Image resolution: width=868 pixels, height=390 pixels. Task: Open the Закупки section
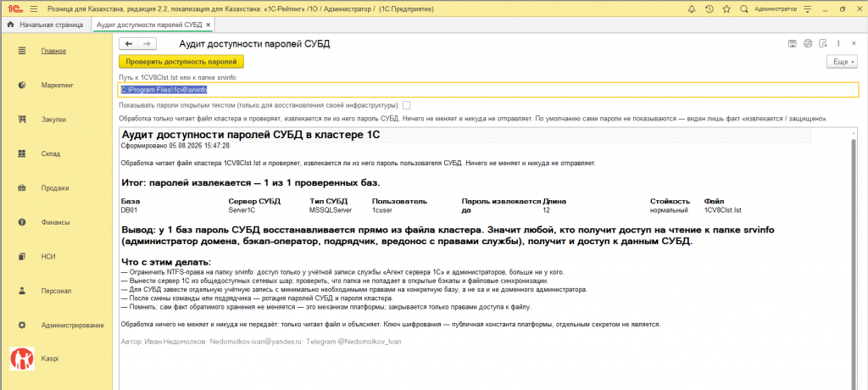pyautogui.click(x=53, y=120)
